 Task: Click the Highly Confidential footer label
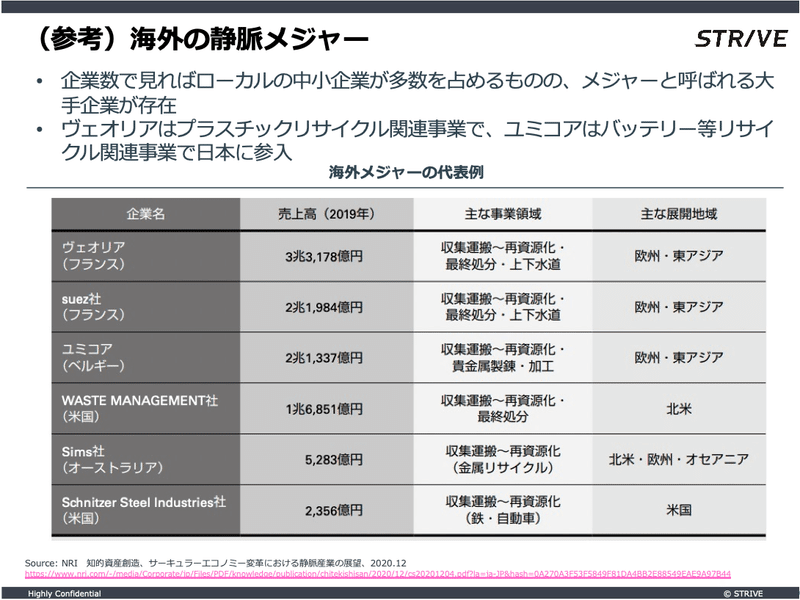pyautogui.click(x=64, y=593)
